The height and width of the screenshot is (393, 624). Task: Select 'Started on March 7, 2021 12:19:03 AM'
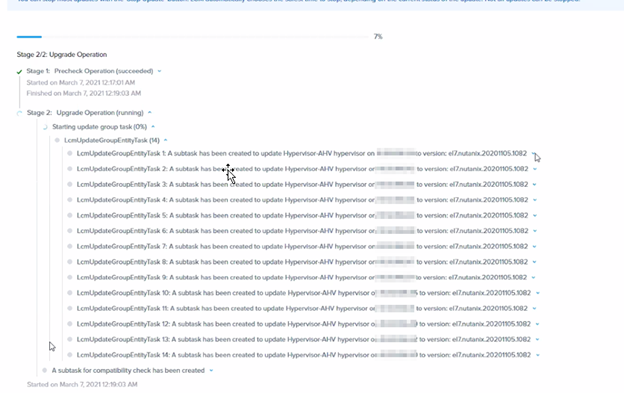point(82,385)
